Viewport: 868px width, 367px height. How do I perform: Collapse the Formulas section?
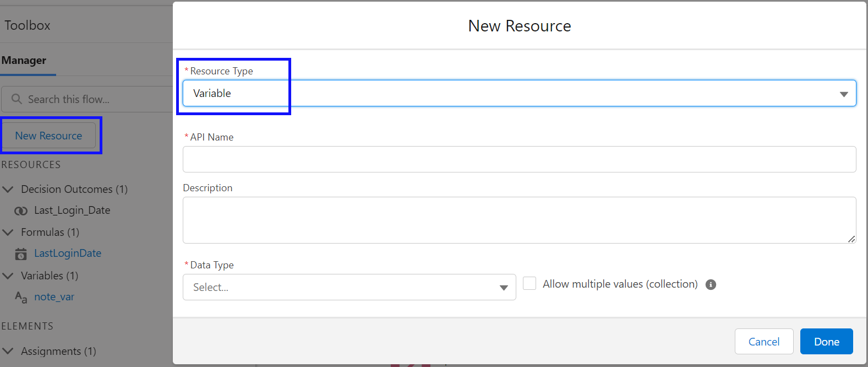tap(8, 233)
